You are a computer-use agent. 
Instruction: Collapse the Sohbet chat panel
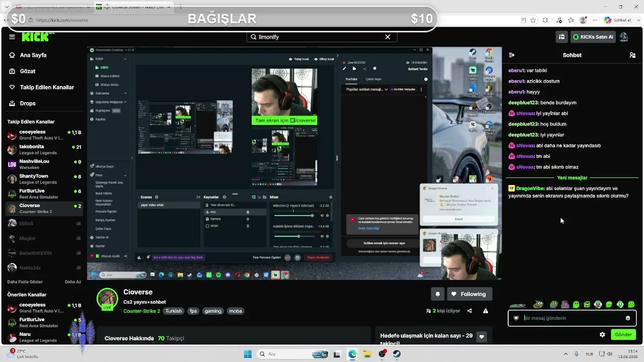coord(512,55)
